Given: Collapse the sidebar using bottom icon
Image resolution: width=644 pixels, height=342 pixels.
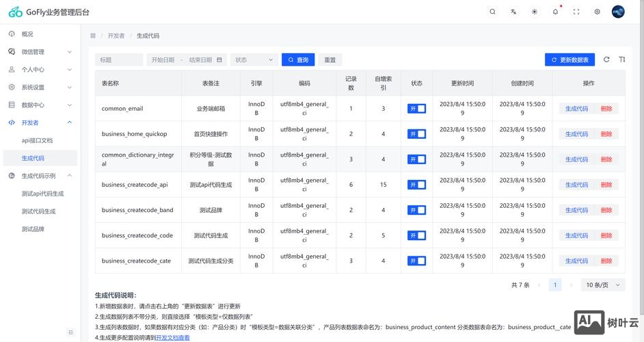Looking at the screenshot, I should pyautogui.click(x=70, y=332).
